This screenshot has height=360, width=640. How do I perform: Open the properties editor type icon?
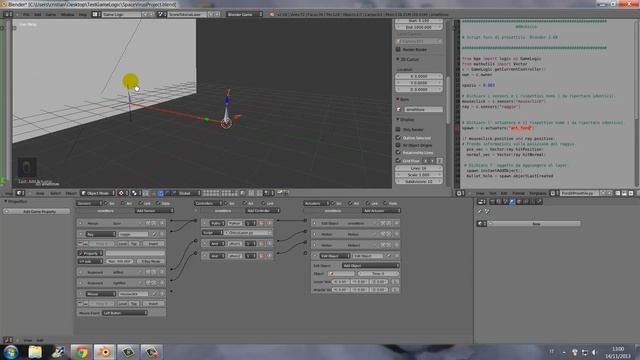[x=482, y=202]
